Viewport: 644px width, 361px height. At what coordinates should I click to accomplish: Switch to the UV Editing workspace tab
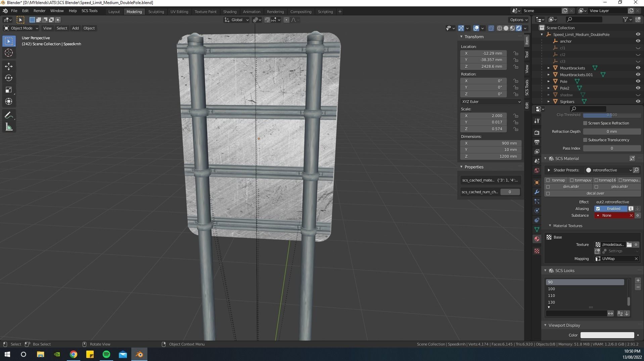tap(179, 12)
